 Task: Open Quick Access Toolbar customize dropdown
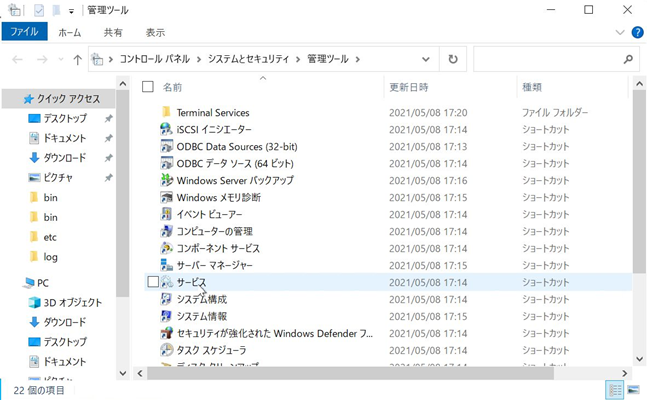(x=71, y=11)
